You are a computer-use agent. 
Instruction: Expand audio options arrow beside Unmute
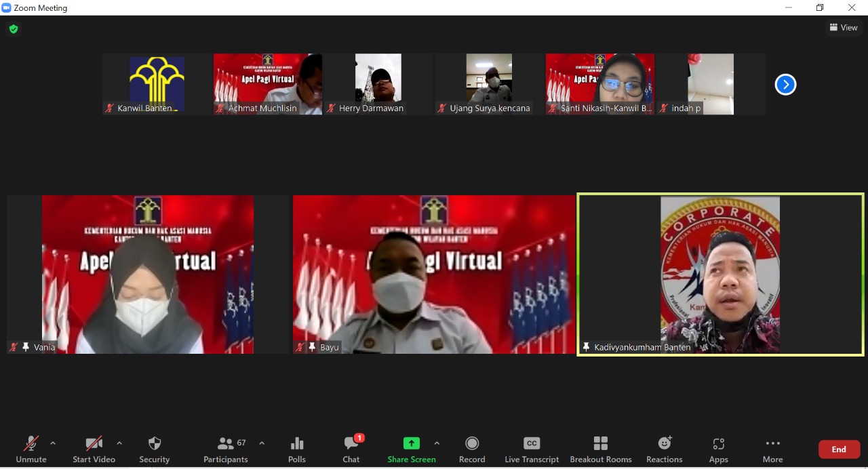pos(53,443)
